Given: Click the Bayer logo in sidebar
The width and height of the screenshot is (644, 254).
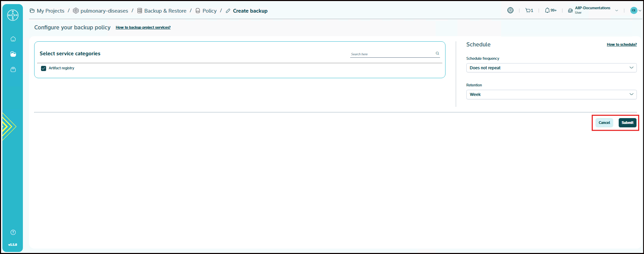Looking at the screenshot, I should pos(13,15).
